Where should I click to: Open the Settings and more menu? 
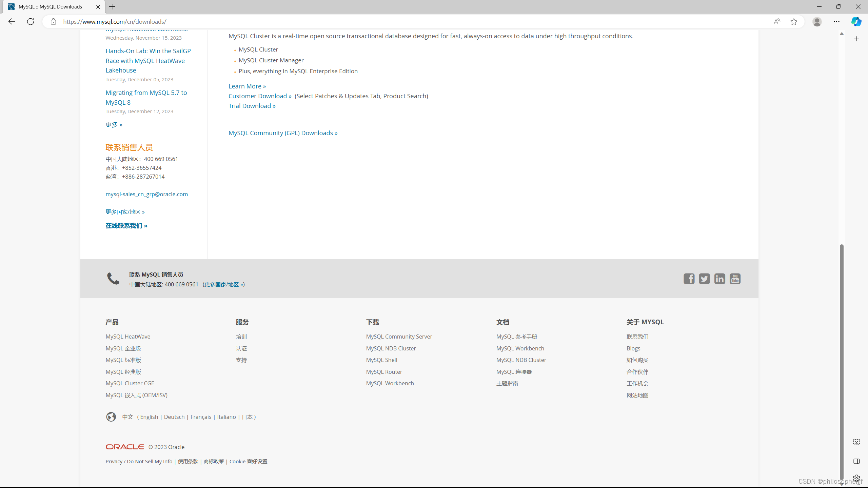coord(836,21)
